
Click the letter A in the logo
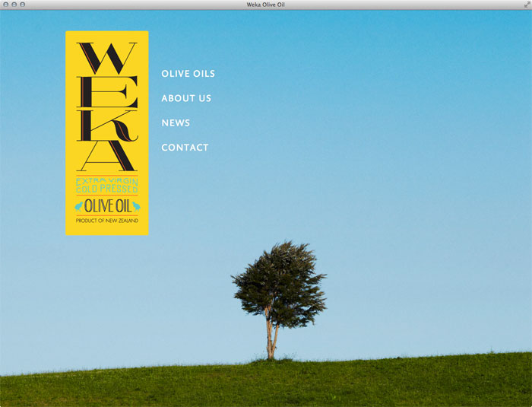point(106,157)
